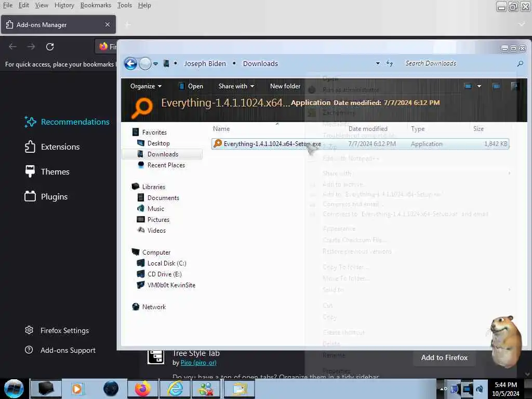This screenshot has height=399, width=532.
Task: Click the Piro (piro_or) author link
Action: tap(198, 363)
